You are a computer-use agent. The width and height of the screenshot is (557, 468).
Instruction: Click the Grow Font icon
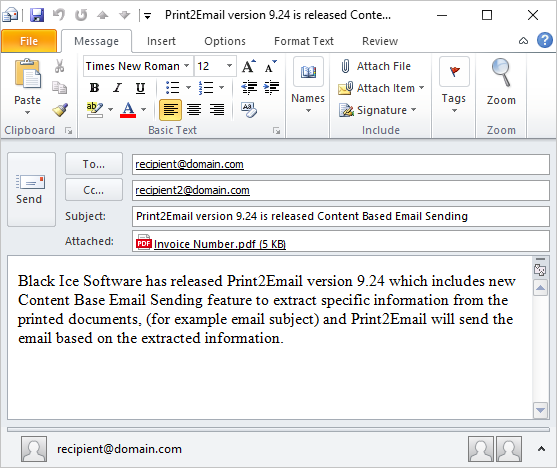point(249,66)
